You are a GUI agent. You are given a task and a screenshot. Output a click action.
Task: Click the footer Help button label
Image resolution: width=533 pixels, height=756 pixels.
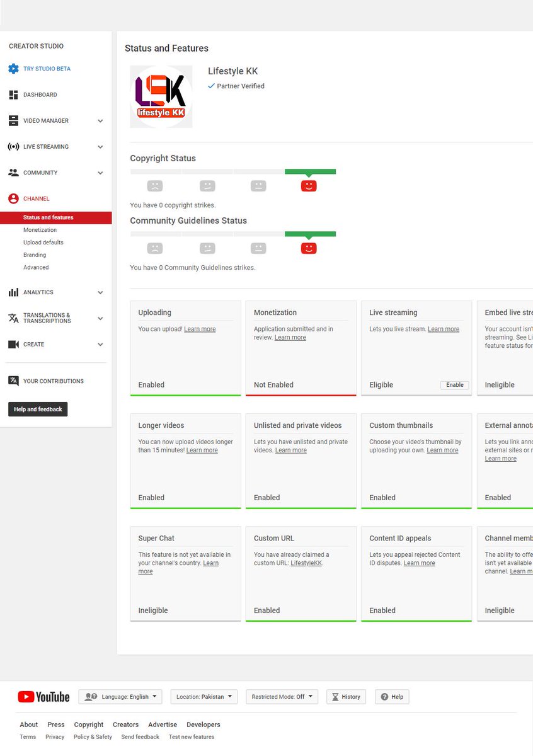pyautogui.click(x=398, y=697)
